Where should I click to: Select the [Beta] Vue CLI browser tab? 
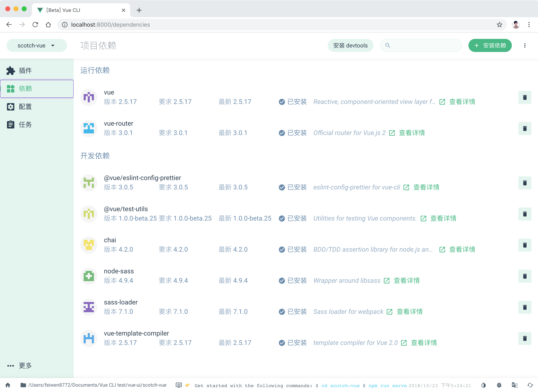(81, 10)
